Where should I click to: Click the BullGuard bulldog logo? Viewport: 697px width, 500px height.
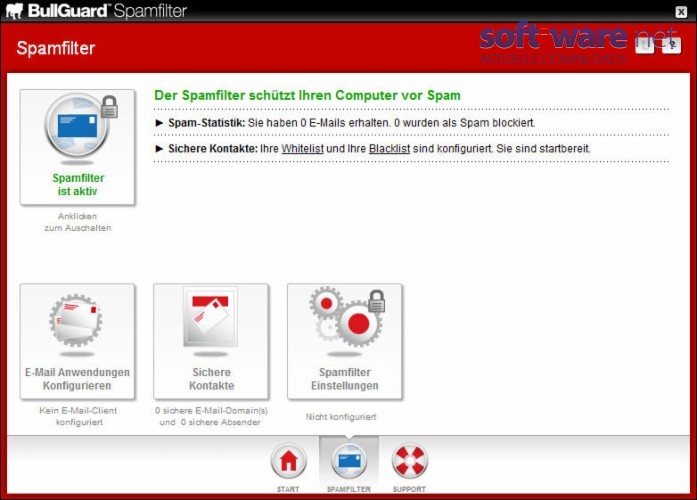point(14,11)
